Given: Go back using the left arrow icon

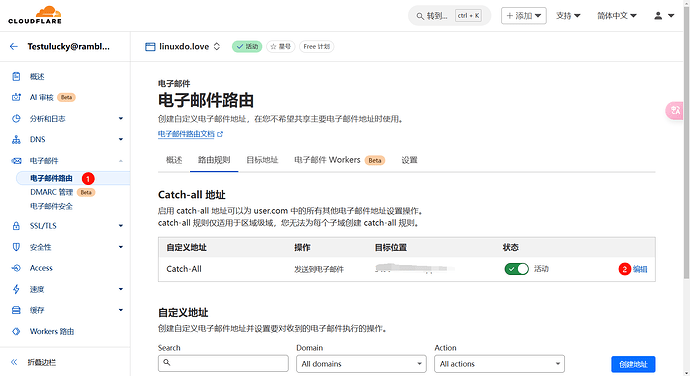Looking at the screenshot, I should (x=14, y=46).
